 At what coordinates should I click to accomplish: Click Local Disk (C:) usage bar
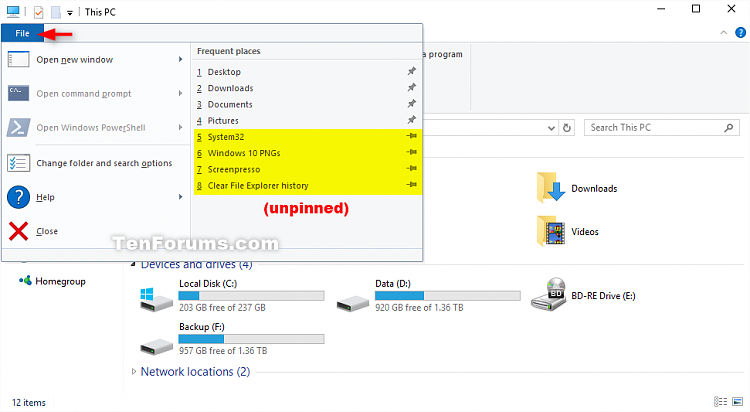(252, 296)
